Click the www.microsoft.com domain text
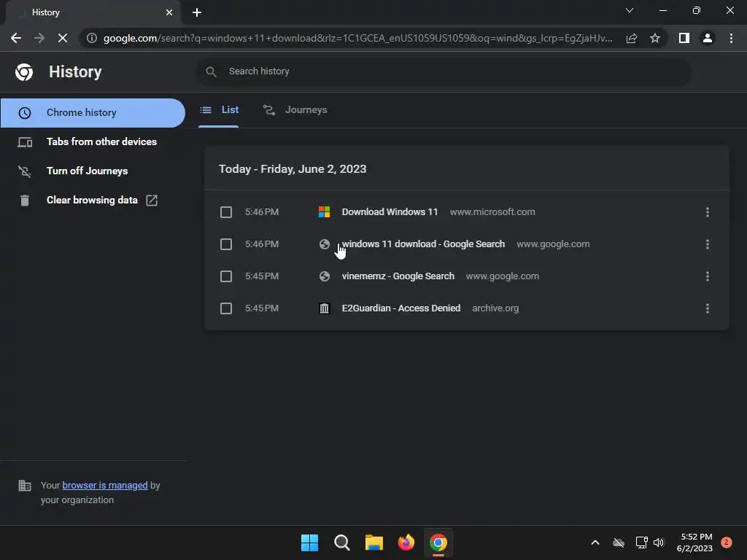 (x=492, y=212)
